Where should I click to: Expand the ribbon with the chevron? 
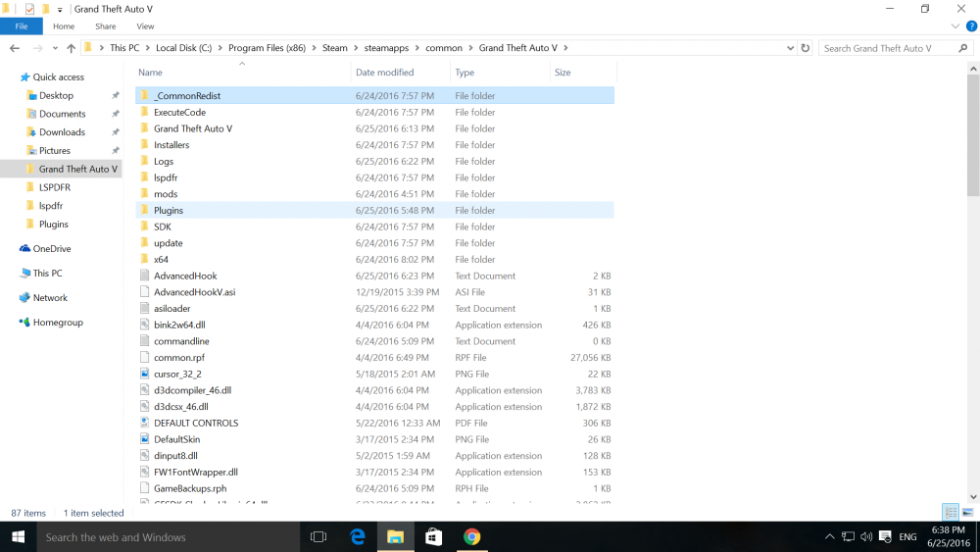click(955, 26)
